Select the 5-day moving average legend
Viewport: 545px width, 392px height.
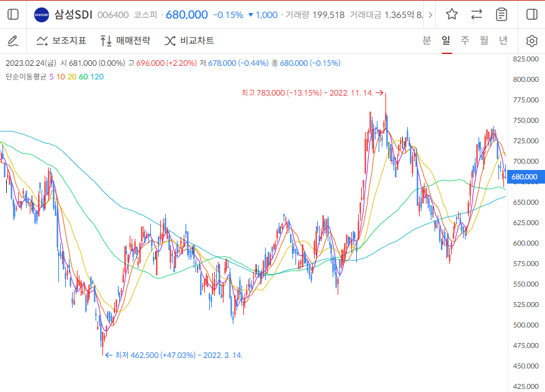[52, 77]
